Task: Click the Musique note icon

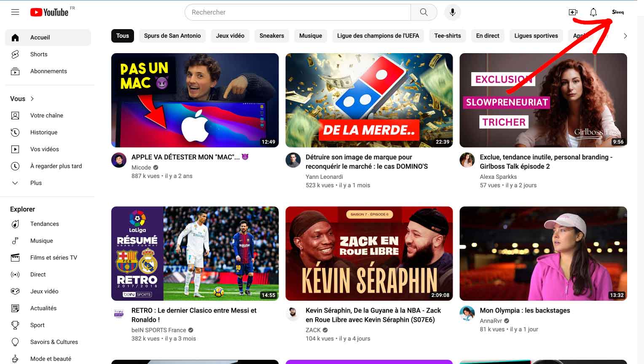Action: pos(15,241)
